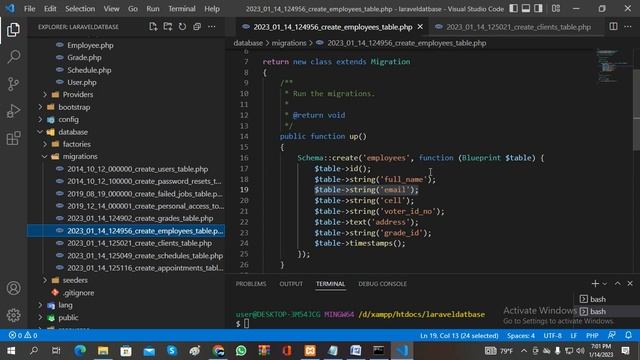Screen dimensions: 640x360
Task: Open the Selection menu
Action: [x=80, y=9]
